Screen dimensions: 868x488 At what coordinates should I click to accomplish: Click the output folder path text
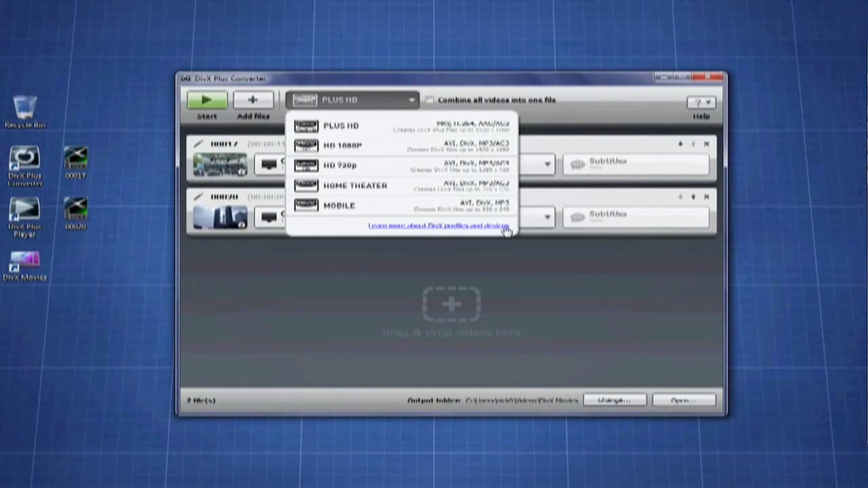[x=521, y=401]
